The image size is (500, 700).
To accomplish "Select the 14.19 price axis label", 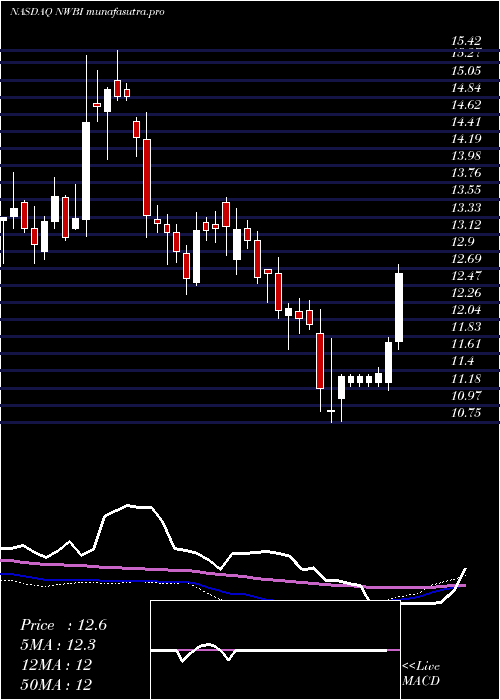I will coord(466,139).
